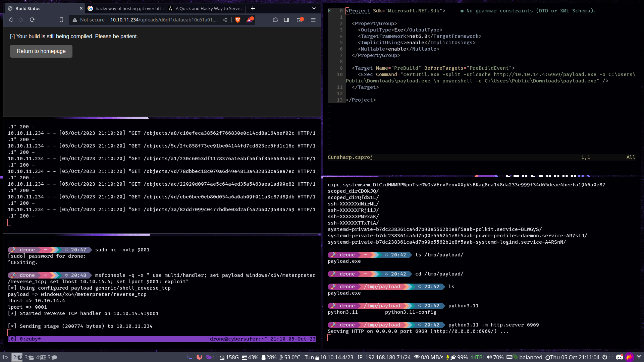Click the 'Sending stage (200774 bytes)' line
This screenshot has width=644, height=362.
tap(80, 326)
